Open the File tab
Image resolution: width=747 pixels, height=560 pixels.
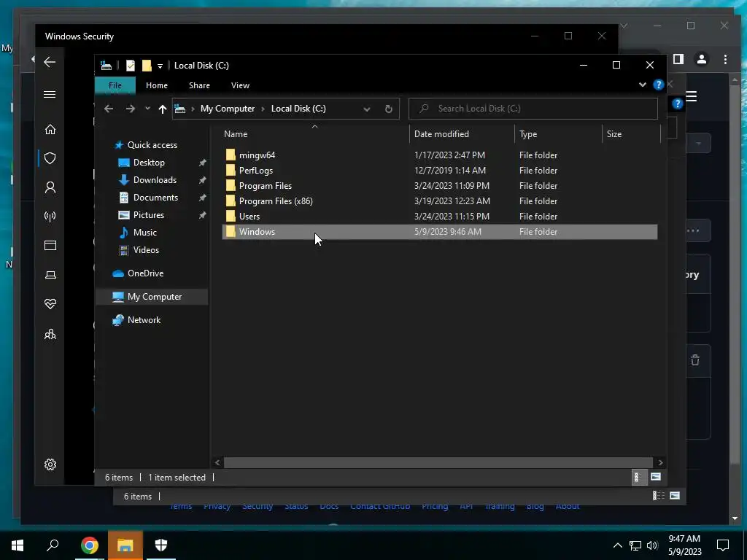115,85
